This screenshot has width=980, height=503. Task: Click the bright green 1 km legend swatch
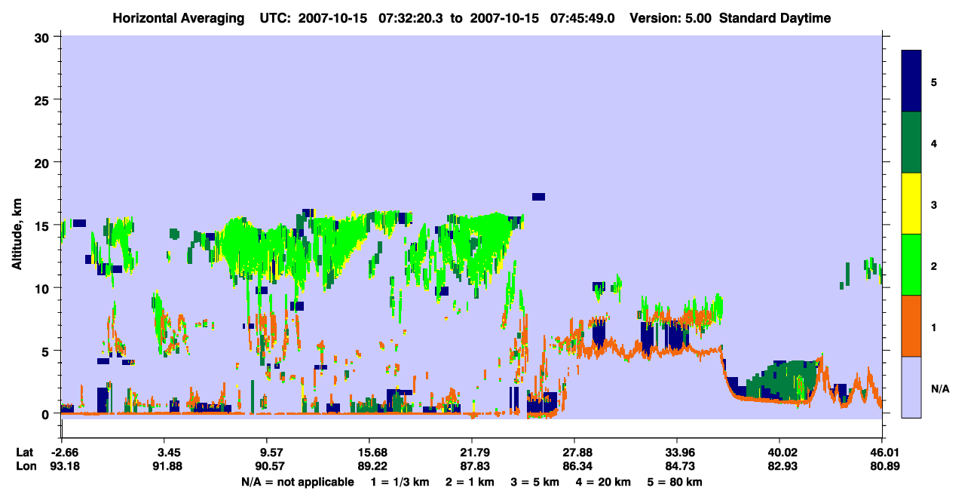911,265
